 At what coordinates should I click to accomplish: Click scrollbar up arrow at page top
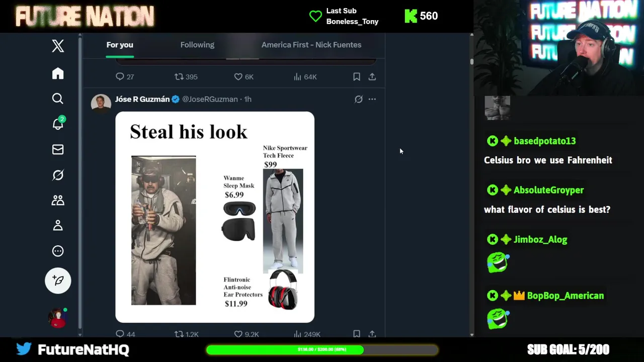pyautogui.click(x=471, y=35)
